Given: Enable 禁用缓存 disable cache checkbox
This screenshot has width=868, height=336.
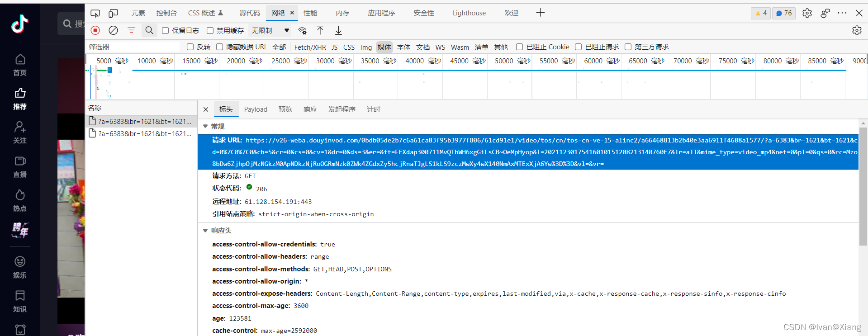Looking at the screenshot, I should click(210, 30).
